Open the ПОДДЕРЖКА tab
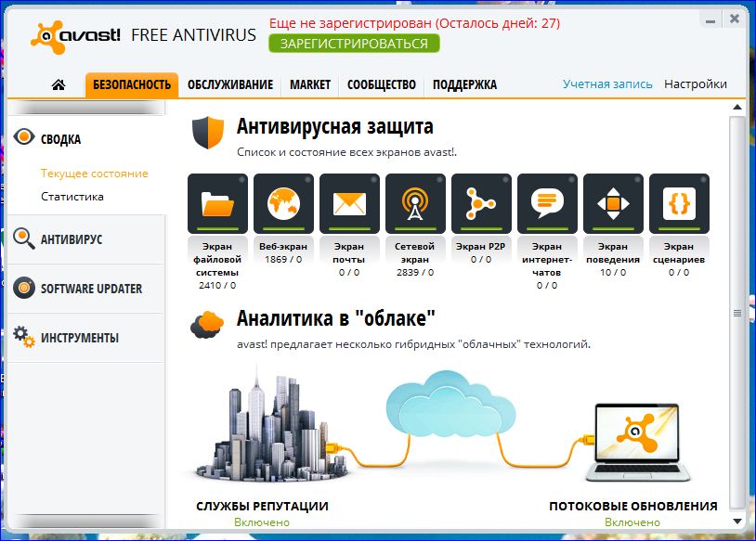Screen dimensions: 756x541 464,84
